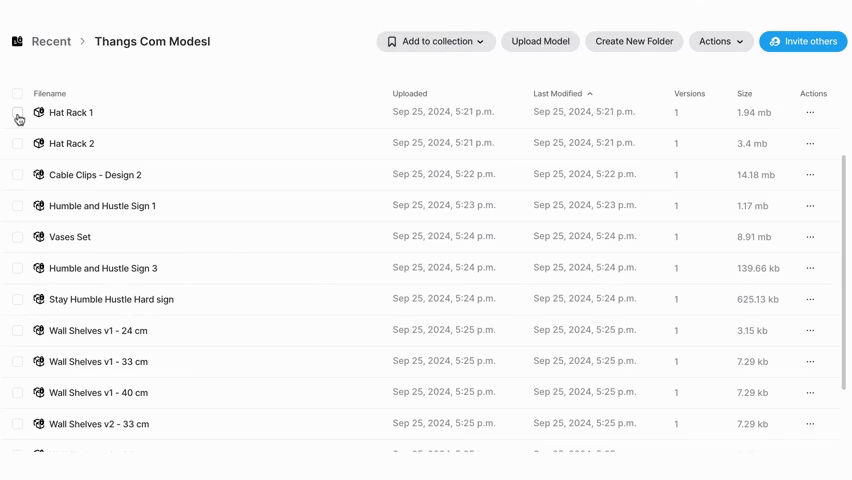
Task: Open the Wall Shelves v1 - 24 cm file
Action: point(98,331)
